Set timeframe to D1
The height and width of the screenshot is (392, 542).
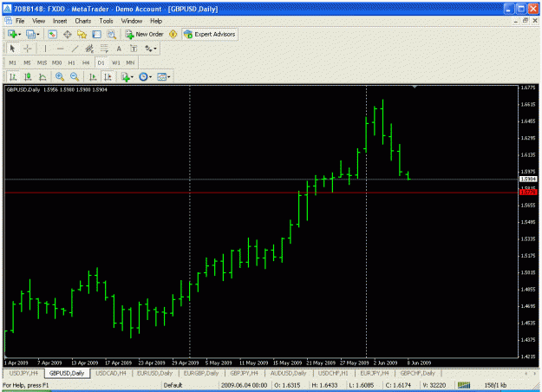pos(101,63)
